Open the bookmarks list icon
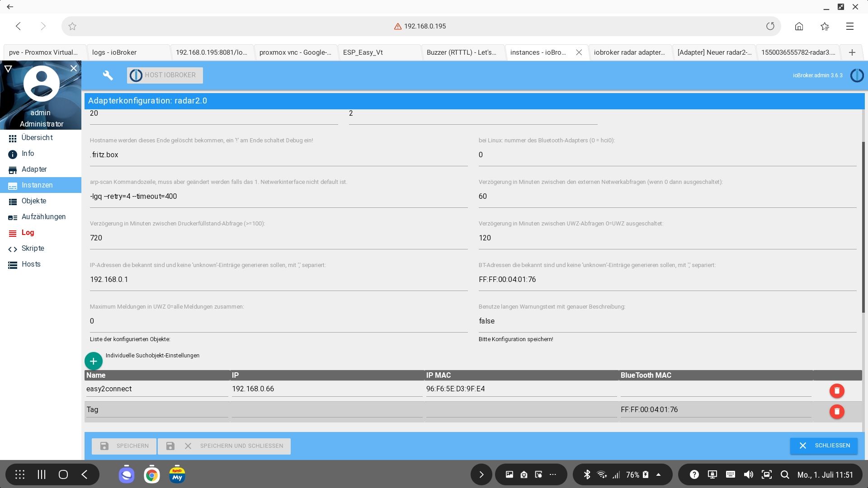 tap(825, 26)
